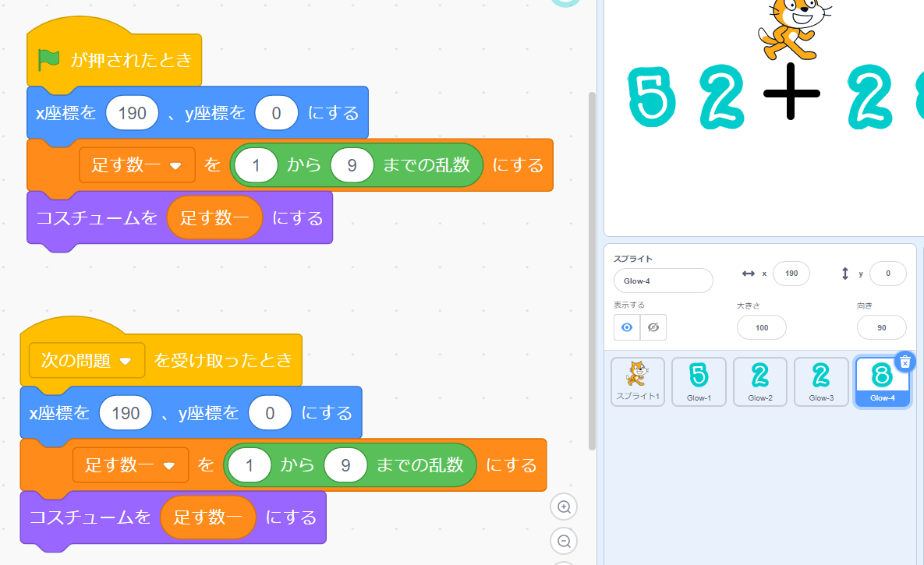Delete Glow-4 sprite with trash icon
The image size is (924, 565).
[905, 362]
